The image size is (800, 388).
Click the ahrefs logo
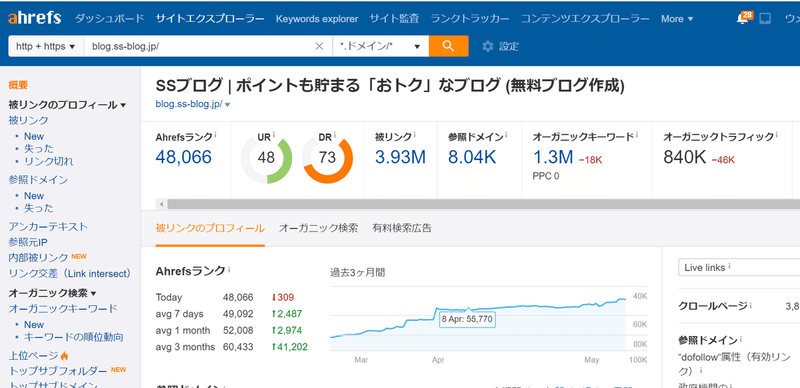pos(34,18)
